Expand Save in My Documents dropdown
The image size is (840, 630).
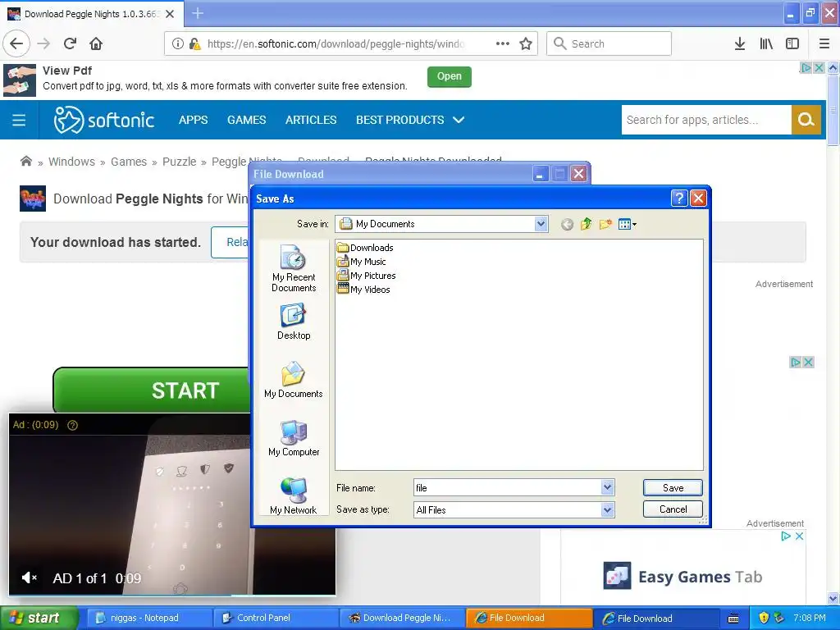pyautogui.click(x=541, y=224)
